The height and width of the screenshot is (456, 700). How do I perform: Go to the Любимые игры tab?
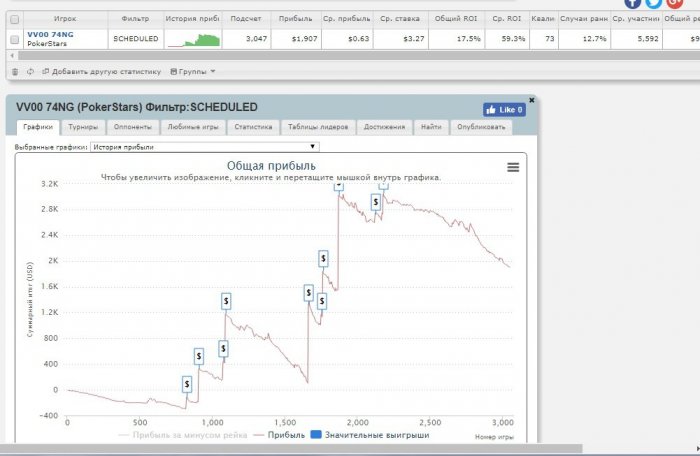click(193, 127)
